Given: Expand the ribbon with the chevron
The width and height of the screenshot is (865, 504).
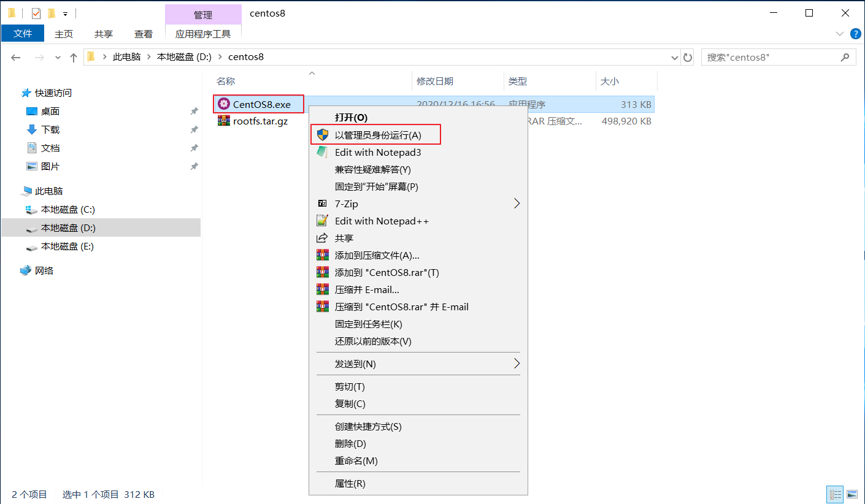Looking at the screenshot, I should pos(840,34).
